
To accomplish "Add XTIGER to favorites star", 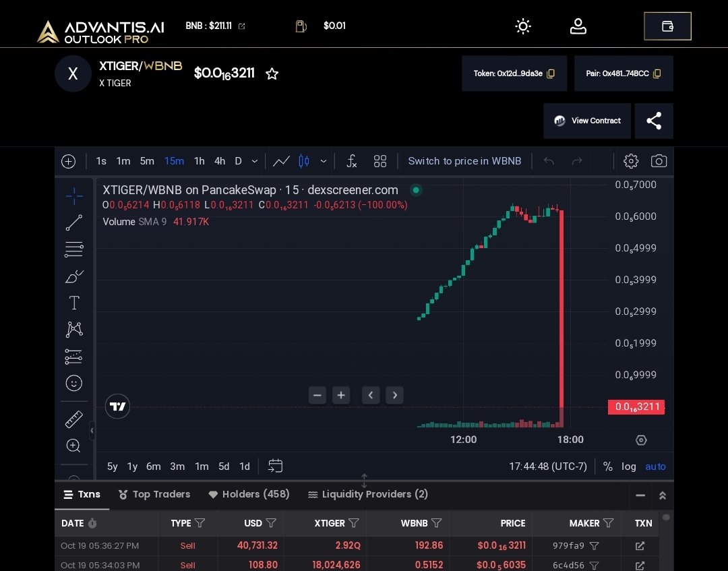I will pyautogui.click(x=272, y=73).
